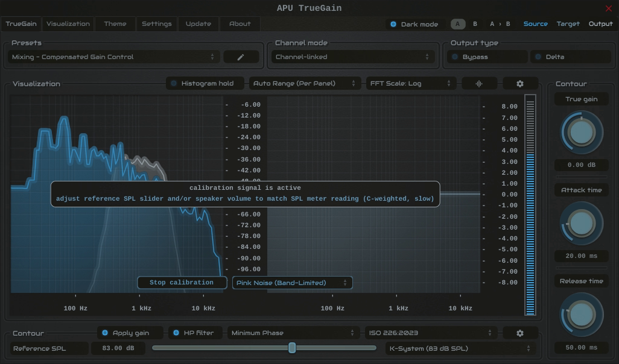Toggle Apply gain option
This screenshot has width=619, height=364.
(130, 333)
